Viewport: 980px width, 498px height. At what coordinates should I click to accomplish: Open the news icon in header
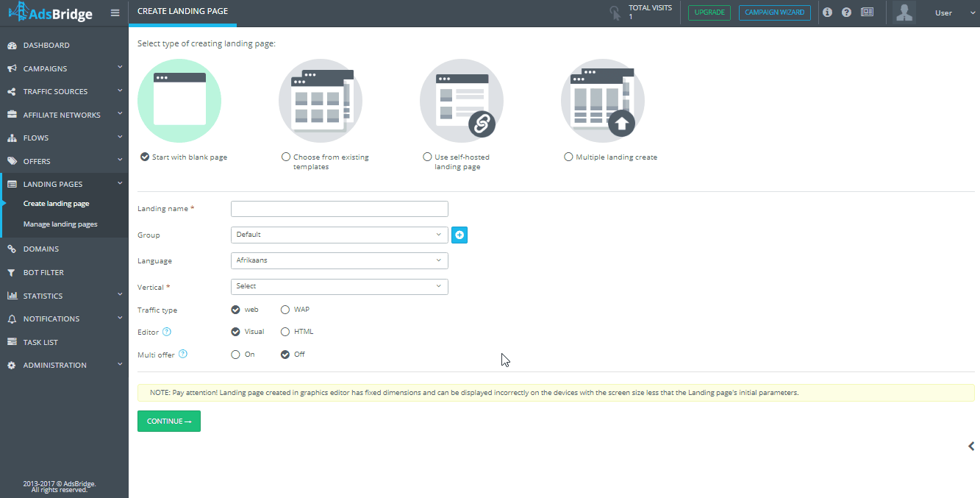coord(868,13)
